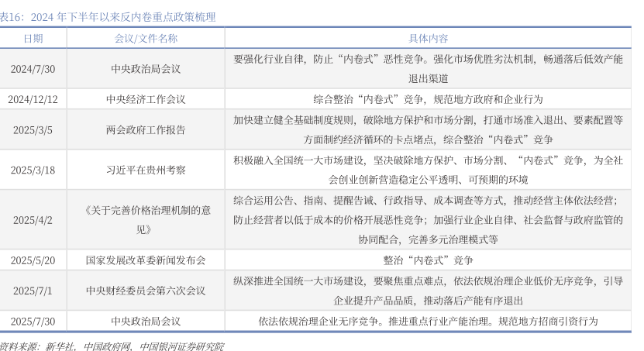This screenshot has height=351, width=644.
Task: Click "国家发展改革委新闻发布会" cell
Action: coord(146,260)
